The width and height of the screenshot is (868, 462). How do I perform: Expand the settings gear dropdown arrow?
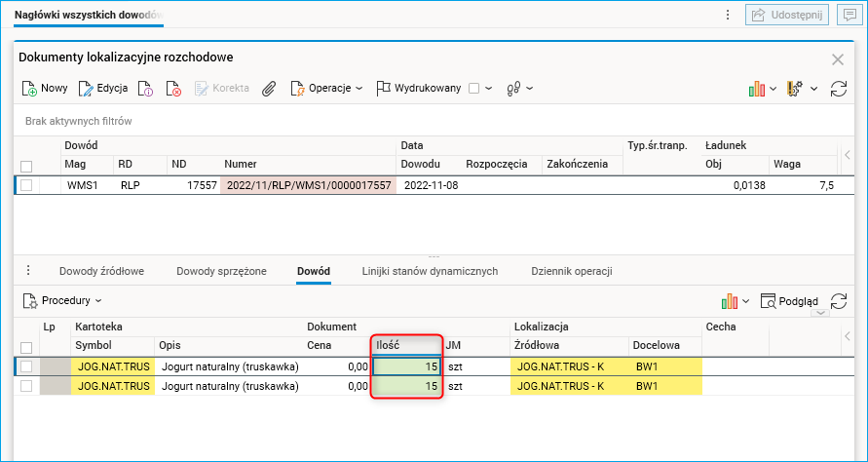coord(813,89)
